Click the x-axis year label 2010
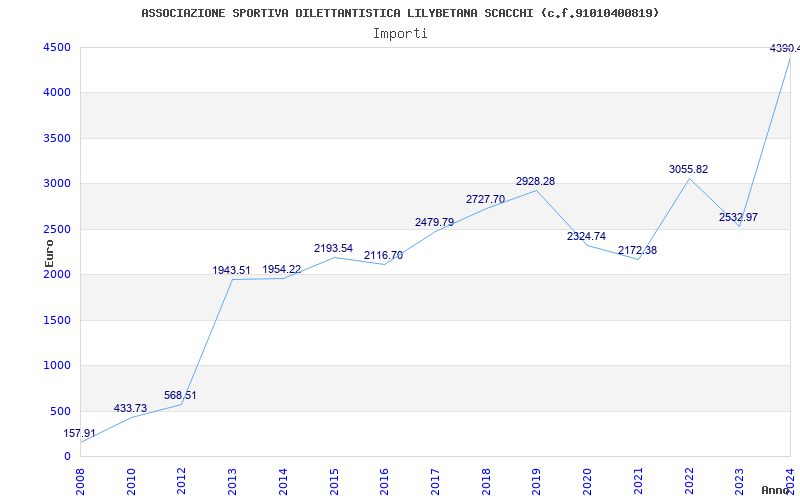800x500 pixels. 131,482
